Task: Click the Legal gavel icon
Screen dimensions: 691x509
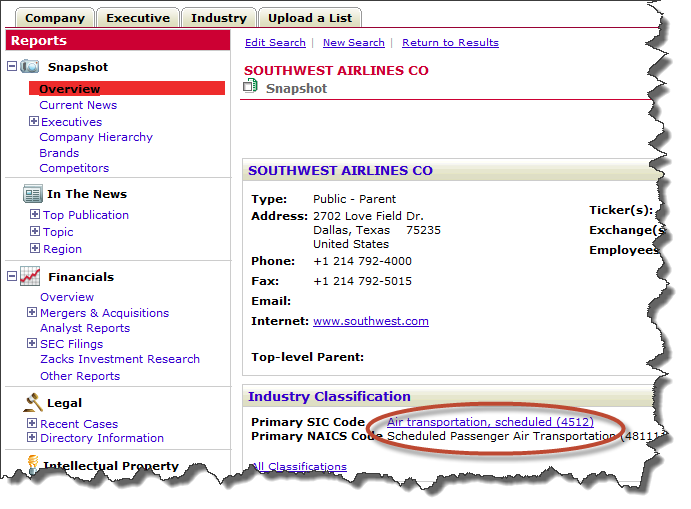Action: [33, 402]
